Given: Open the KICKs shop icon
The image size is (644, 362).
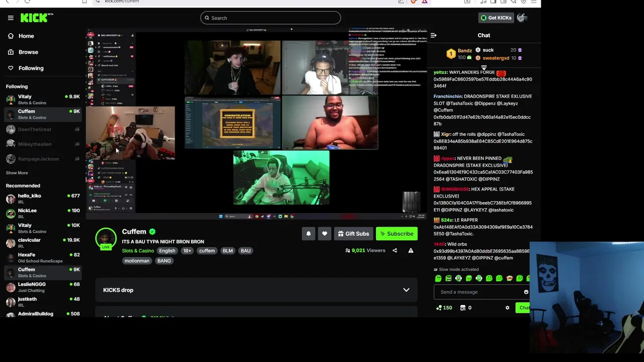Looking at the screenshot, I should (463, 308).
